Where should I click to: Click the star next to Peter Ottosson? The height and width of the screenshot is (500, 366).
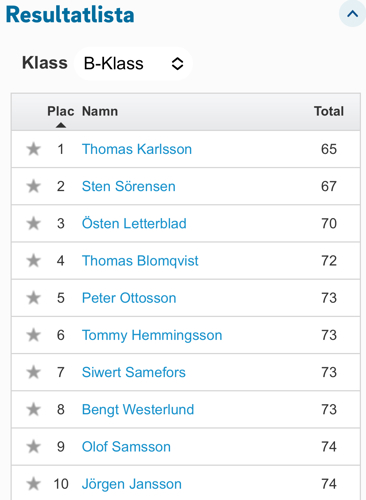tap(33, 298)
